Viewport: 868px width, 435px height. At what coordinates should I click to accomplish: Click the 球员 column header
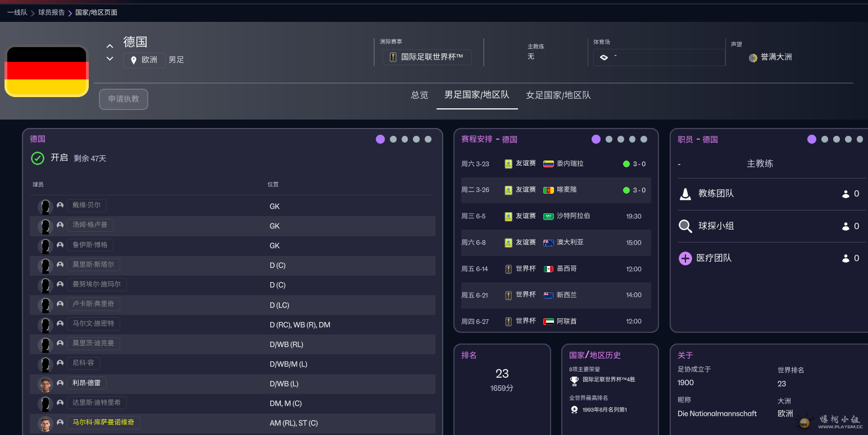point(38,185)
